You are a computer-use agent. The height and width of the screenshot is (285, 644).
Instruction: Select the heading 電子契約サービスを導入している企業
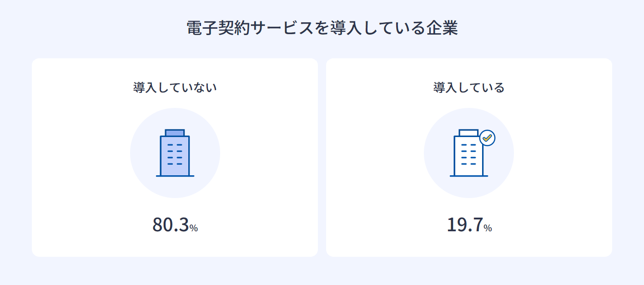point(322,28)
